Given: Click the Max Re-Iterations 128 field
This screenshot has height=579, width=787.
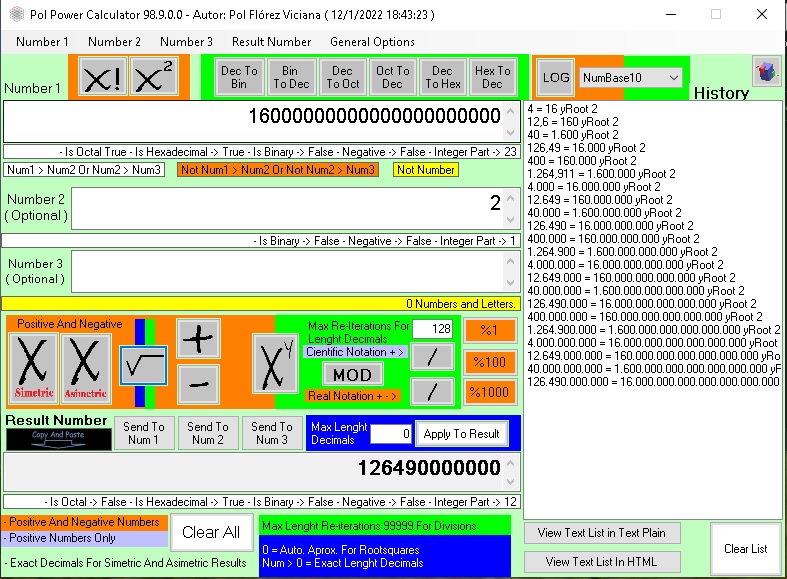Looking at the screenshot, I should coord(432,329).
